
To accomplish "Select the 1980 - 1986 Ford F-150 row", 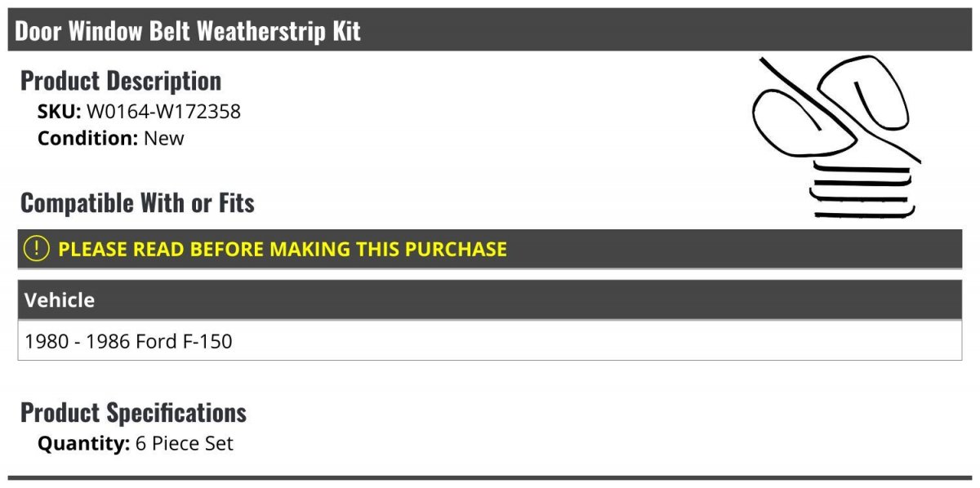I will [128, 341].
